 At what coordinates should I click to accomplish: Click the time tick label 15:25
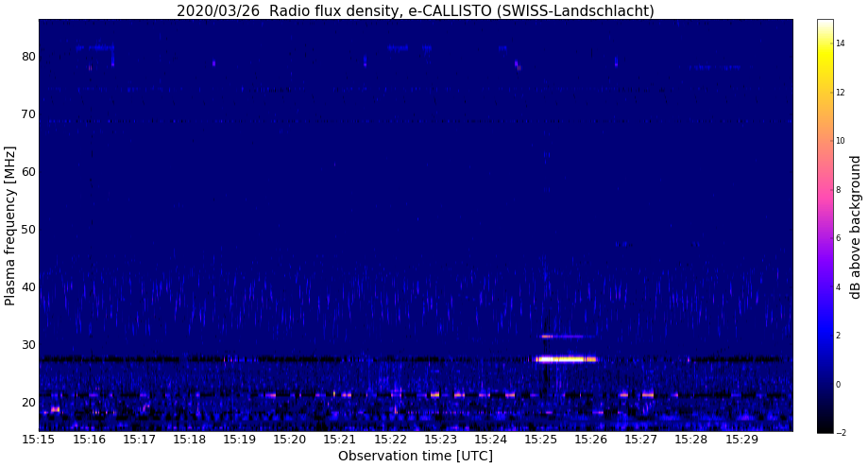coord(541,440)
